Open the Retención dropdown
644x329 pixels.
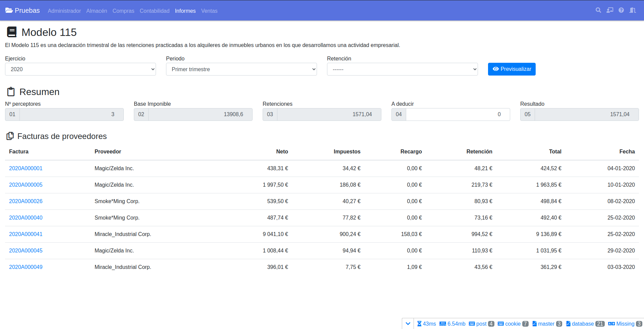tap(402, 69)
